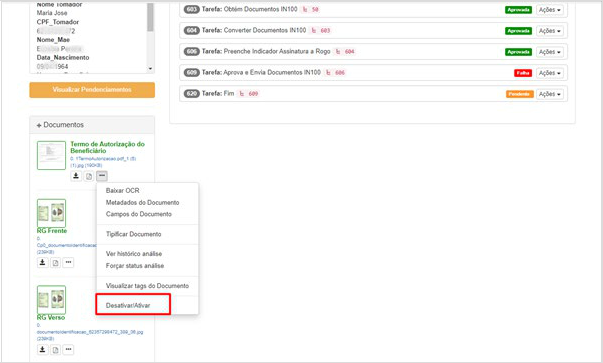The image size is (603, 363).
Task: Open file view icon for RG Verso
Action: (55, 350)
